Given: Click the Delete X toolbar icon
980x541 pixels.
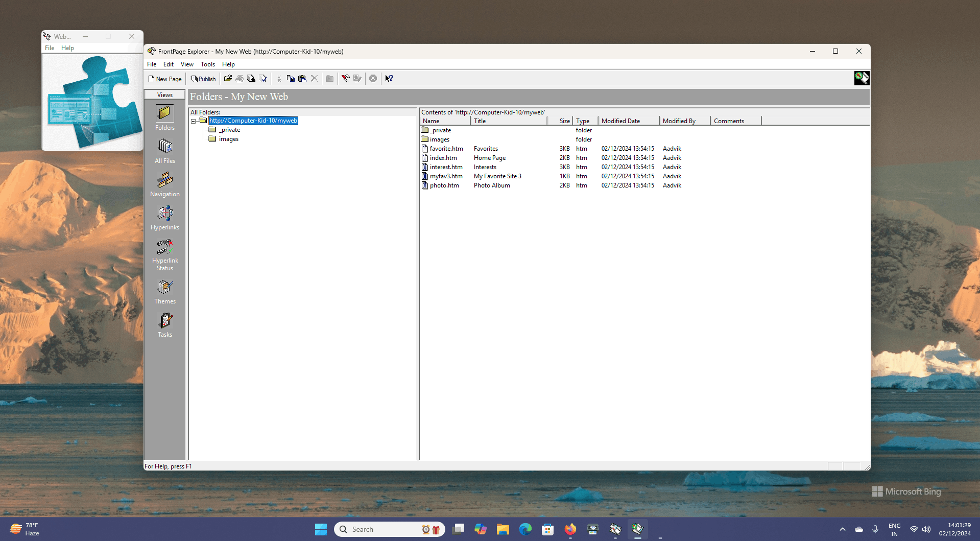Looking at the screenshot, I should [x=314, y=79].
